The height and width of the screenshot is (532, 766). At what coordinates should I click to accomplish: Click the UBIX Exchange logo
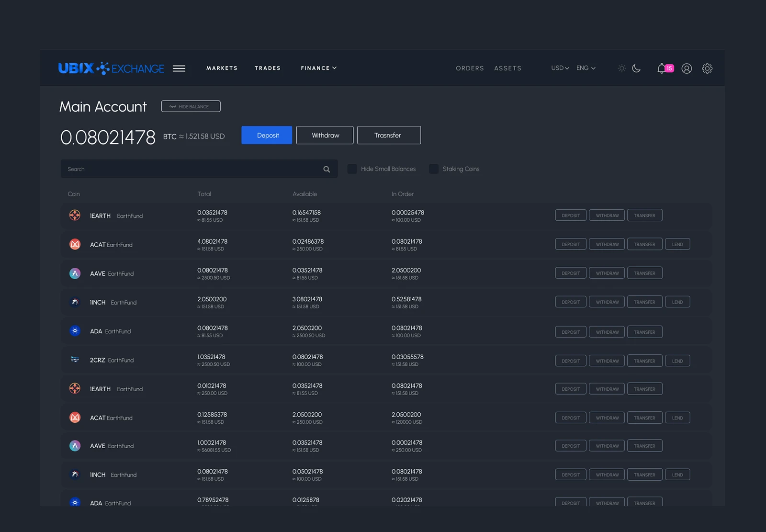point(111,68)
